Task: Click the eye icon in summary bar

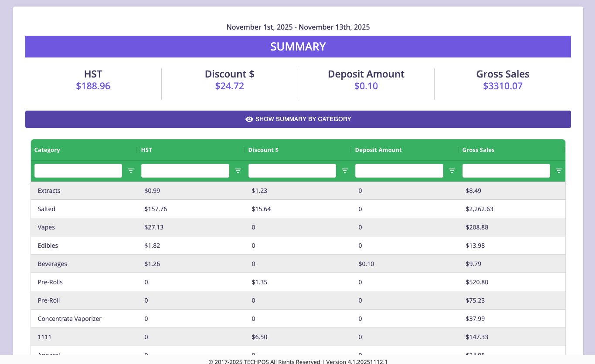Action: (249, 119)
